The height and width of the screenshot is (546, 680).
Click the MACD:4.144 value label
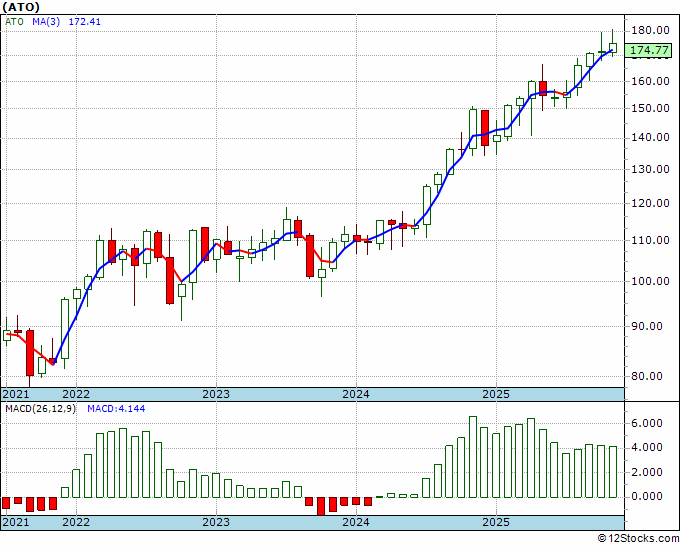[x=116, y=409]
